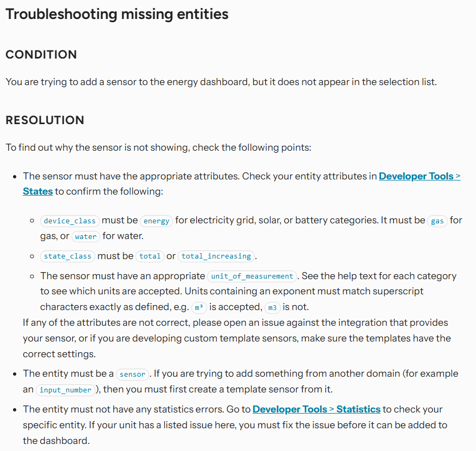476x451 pixels.
Task: Click the input_number code tag
Action: tap(66, 390)
